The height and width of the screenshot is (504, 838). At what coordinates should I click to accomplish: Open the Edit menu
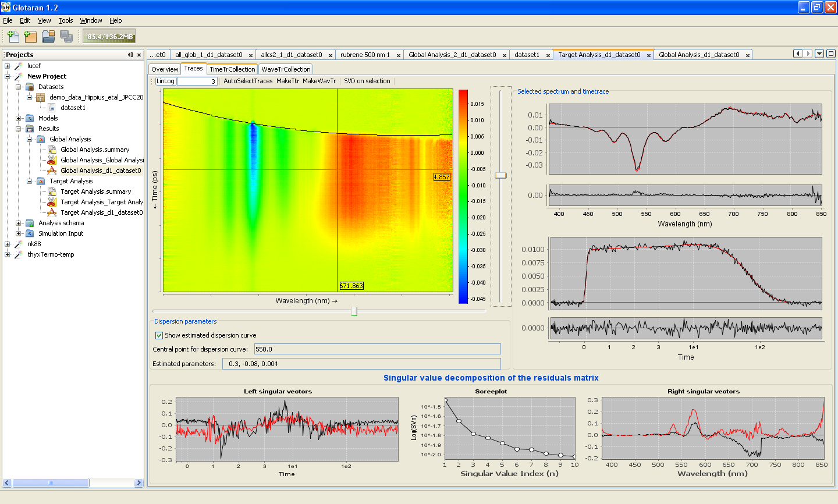tap(25, 20)
